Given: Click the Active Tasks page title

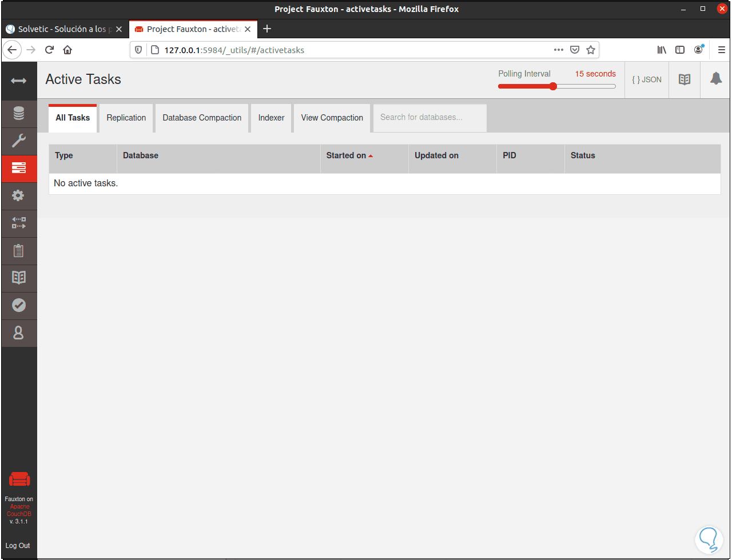Looking at the screenshot, I should pos(83,79).
